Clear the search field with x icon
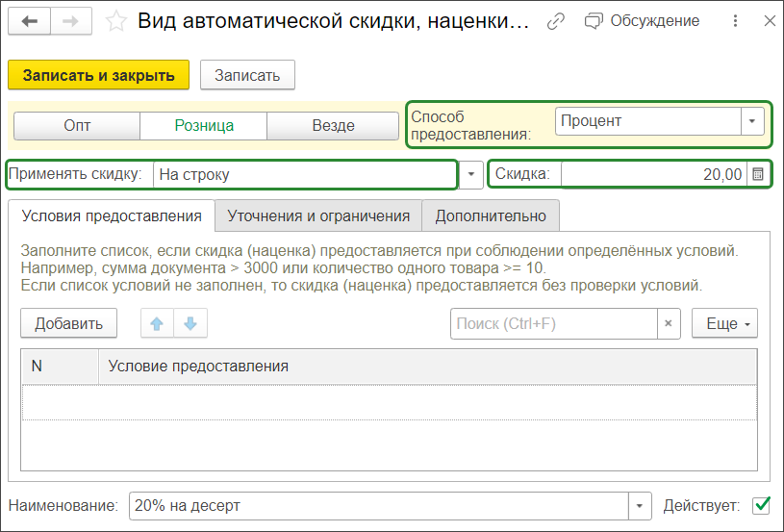Image resolution: width=784 pixels, height=532 pixels. click(x=669, y=324)
